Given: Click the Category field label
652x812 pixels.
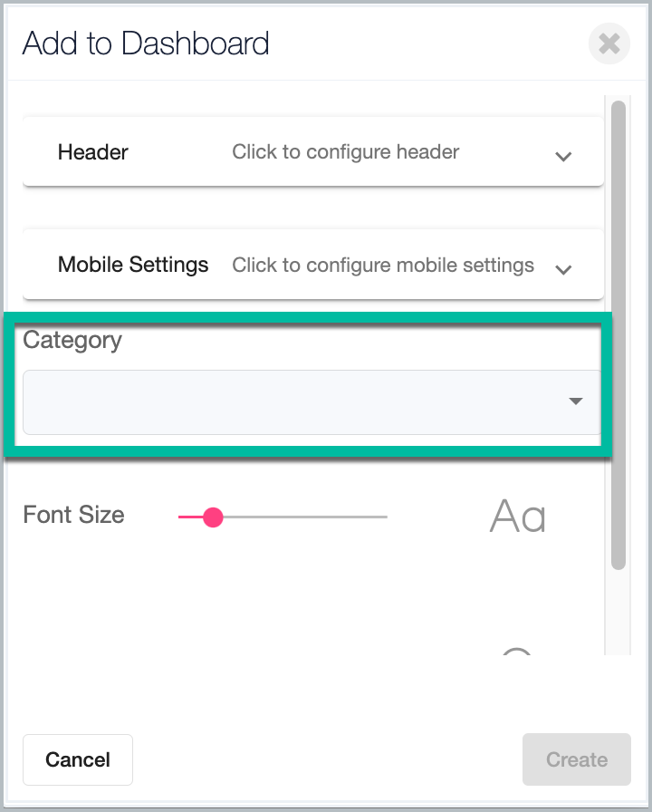Looking at the screenshot, I should (x=72, y=340).
